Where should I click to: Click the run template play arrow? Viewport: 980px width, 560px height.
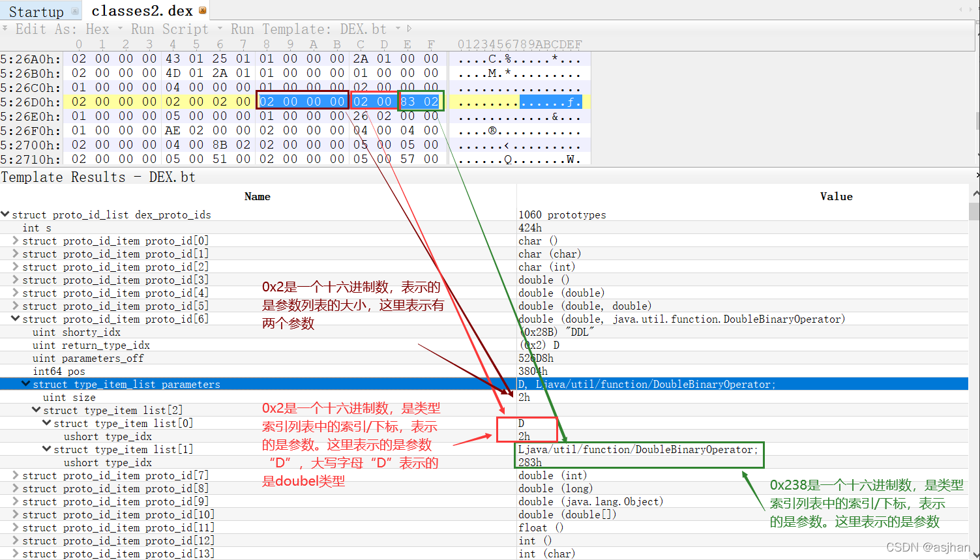coord(409,29)
